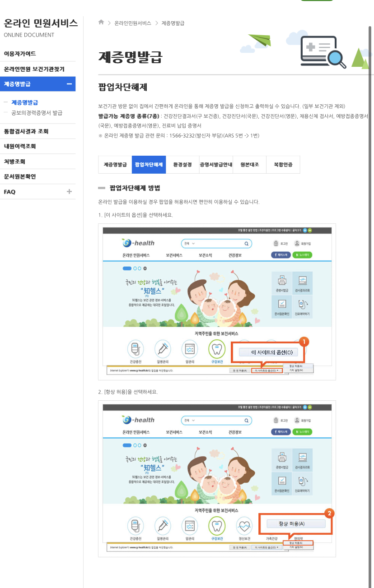Open 이용자가이드 in the sidebar

20,54
